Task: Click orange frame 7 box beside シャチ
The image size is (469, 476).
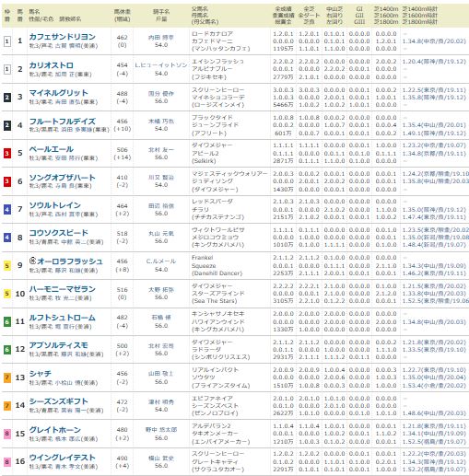Action: tap(7, 377)
